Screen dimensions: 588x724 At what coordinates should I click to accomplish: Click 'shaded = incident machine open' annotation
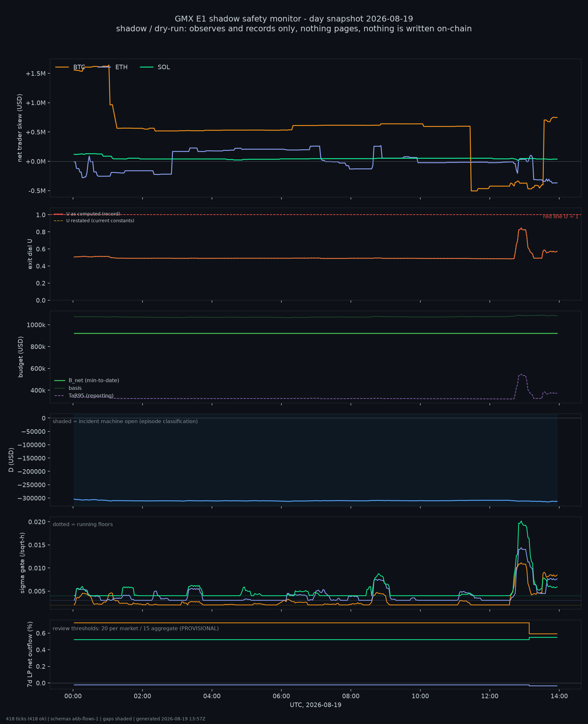click(x=125, y=421)
